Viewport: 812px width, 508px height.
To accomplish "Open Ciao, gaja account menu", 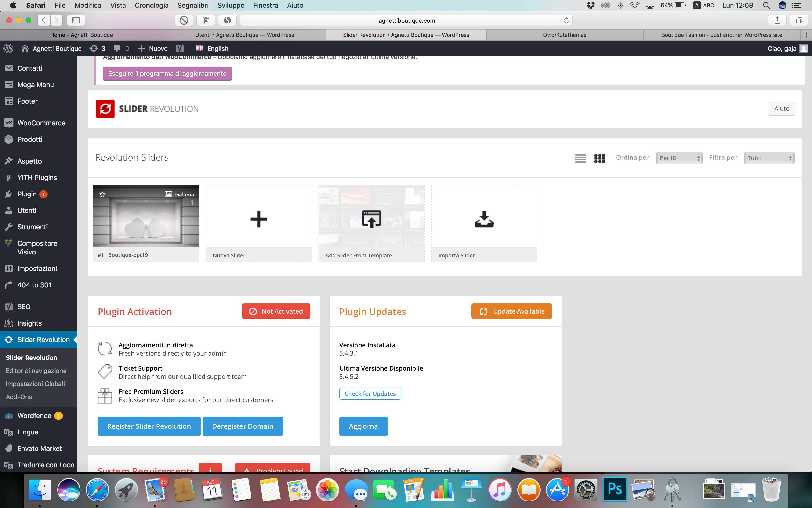I will tap(787, 48).
